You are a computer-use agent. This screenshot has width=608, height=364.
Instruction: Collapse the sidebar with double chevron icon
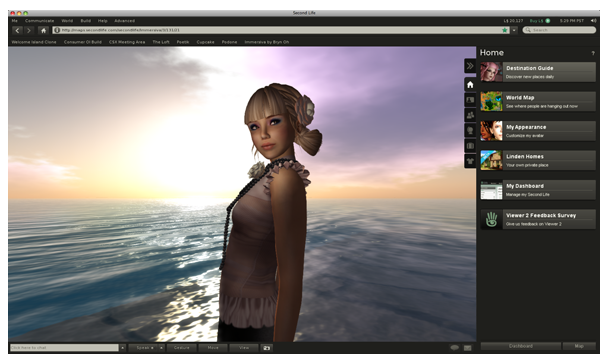pyautogui.click(x=470, y=66)
